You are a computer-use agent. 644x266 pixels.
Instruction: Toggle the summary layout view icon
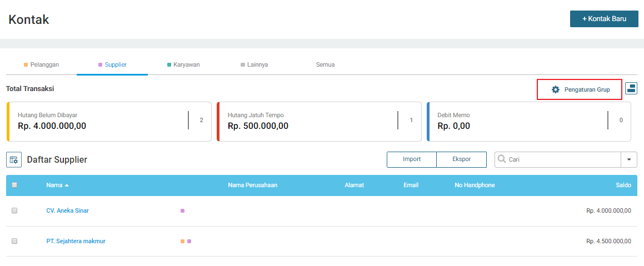coord(631,88)
